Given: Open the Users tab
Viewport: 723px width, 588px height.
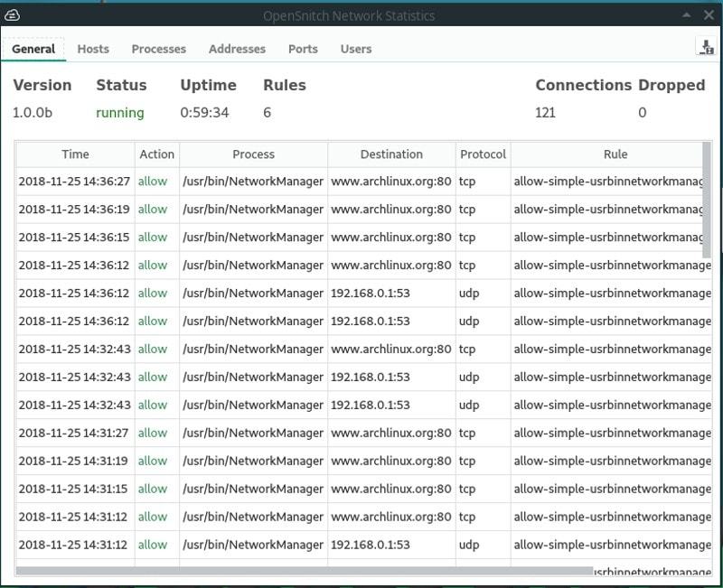Looking at the screenshot, I should (356, 49).
